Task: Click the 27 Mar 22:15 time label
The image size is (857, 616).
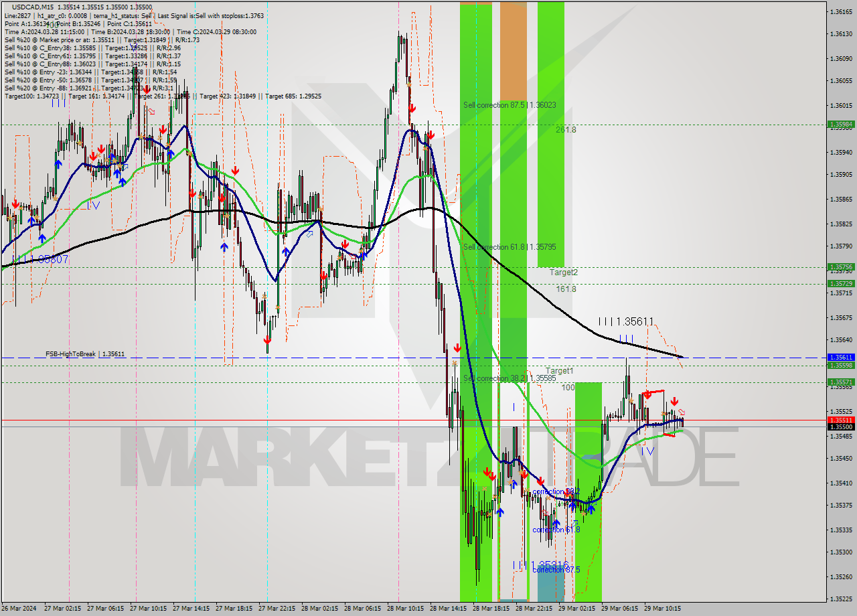Action: click(x=277, y=609)
